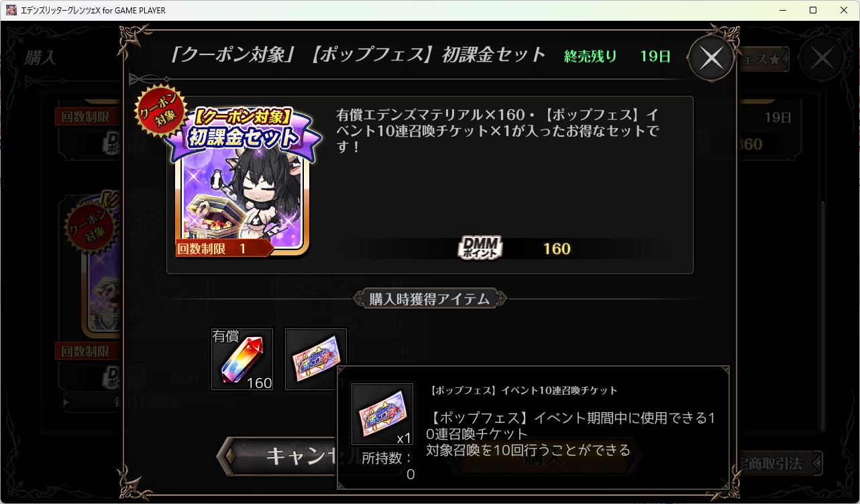Screen dimensions: 860x504
Task: Click the game app icon in the title bar
Action: (x=11, y=10)
